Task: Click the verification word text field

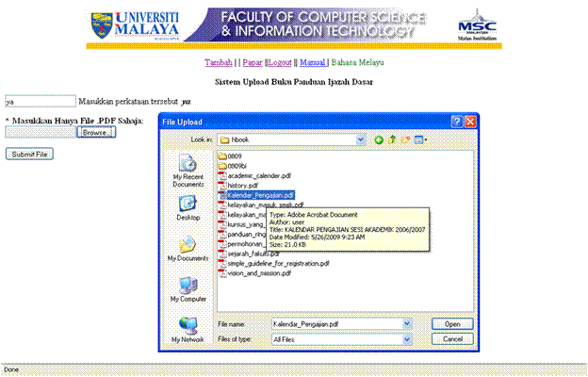Action: pos(39,100)
